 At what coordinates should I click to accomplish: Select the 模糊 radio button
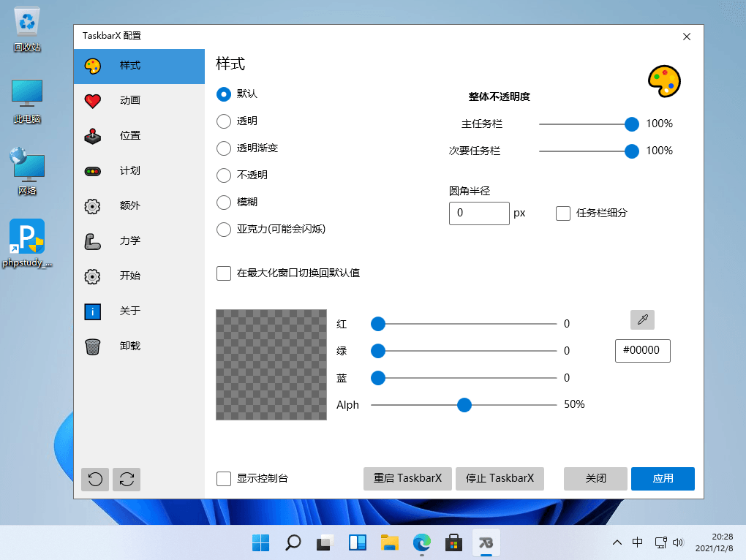coord(224,203)
